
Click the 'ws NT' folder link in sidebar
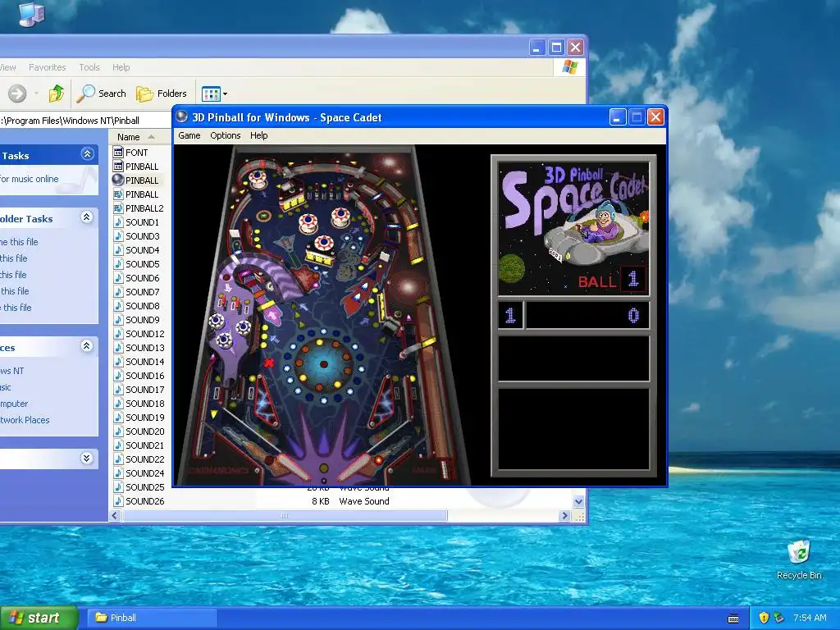[11, 371]
